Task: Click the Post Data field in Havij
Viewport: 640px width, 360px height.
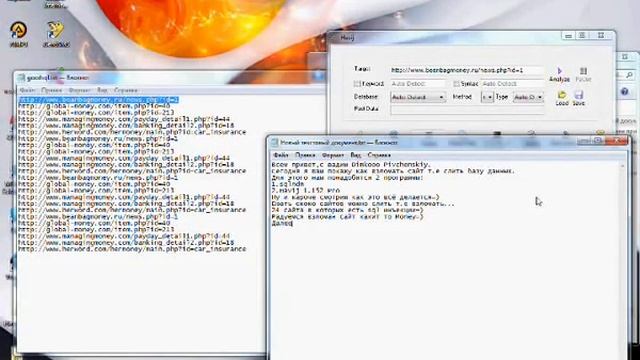Action: (467, 109)
